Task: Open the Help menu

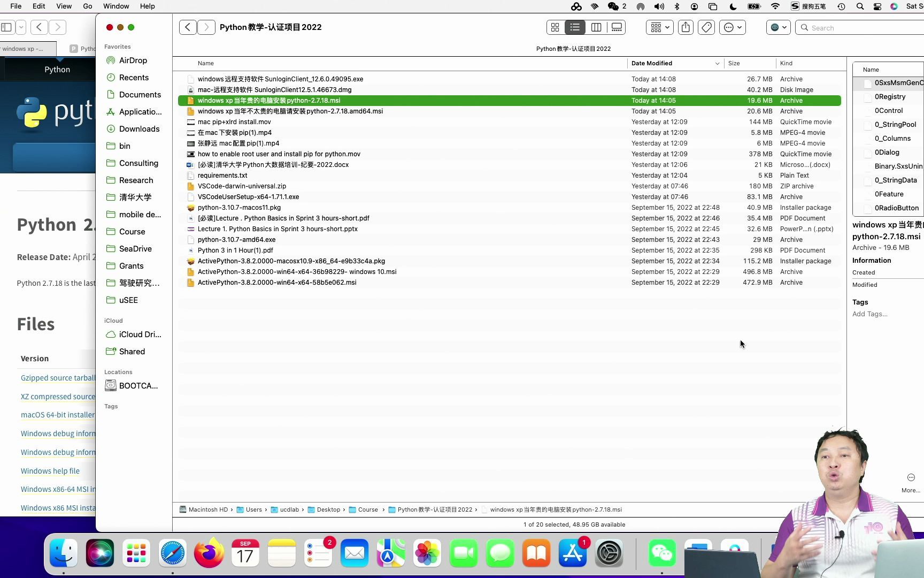Action: tap(148, 6)
